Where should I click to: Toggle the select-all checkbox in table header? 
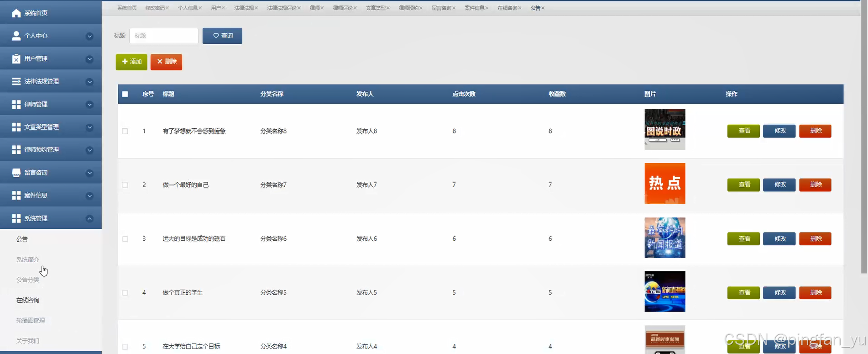[x=125, y=94]
